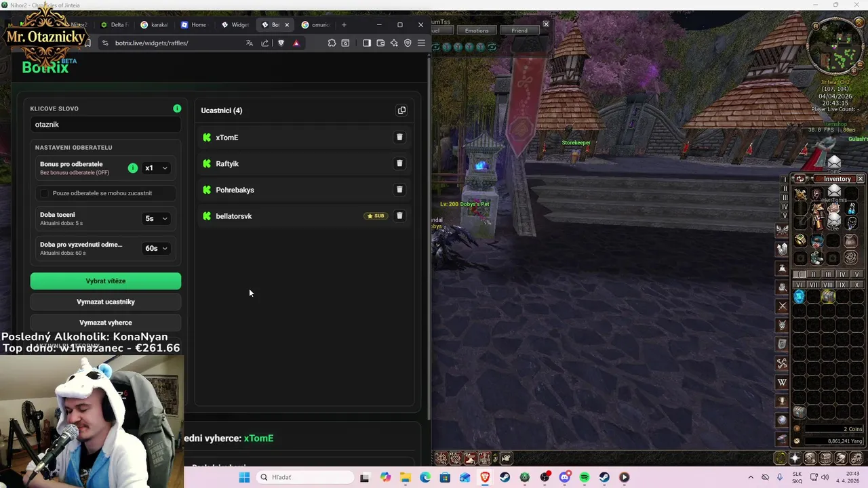Select participant name Pohrebakys
Viewport: 868px width, 488px height.
coord(235,190)
